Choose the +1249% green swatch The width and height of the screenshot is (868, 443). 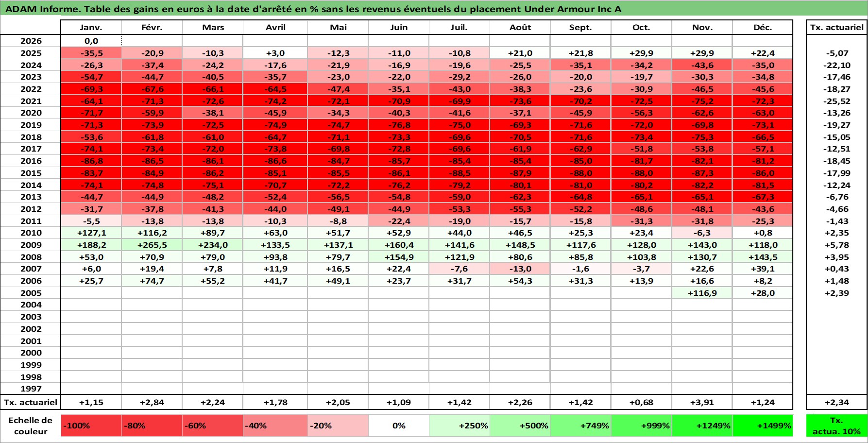702,426
